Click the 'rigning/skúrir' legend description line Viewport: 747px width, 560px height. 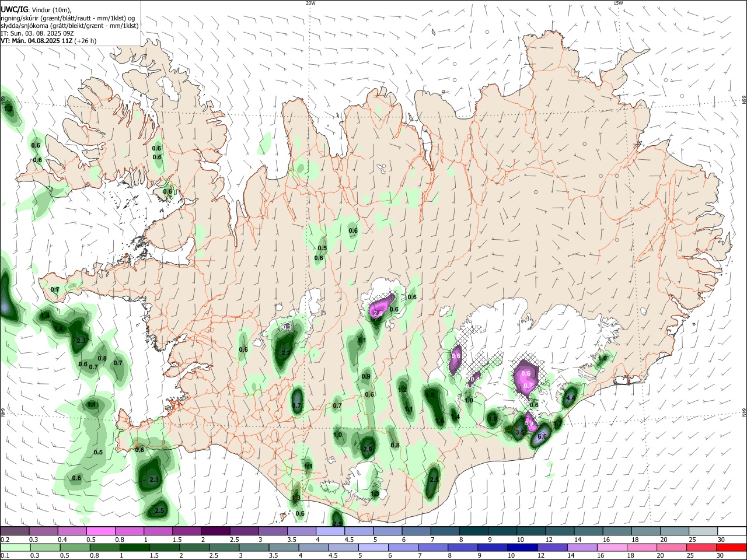coord(68,18)
